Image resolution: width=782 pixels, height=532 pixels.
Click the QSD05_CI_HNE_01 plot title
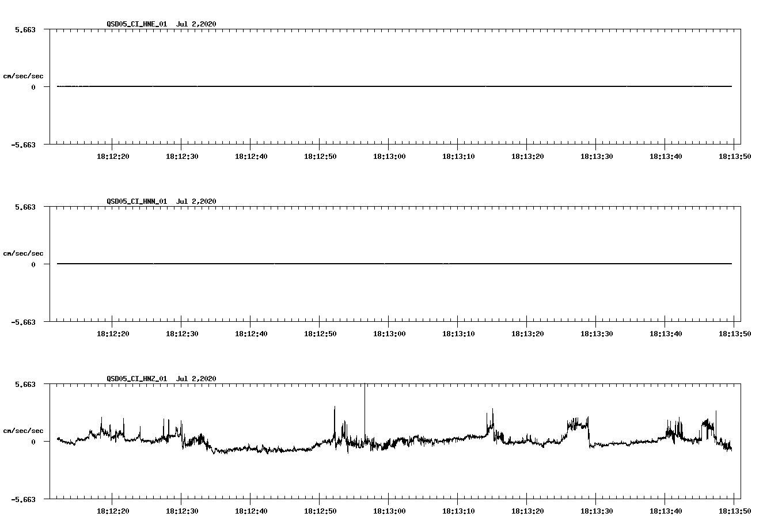click(x=162, y=24)
